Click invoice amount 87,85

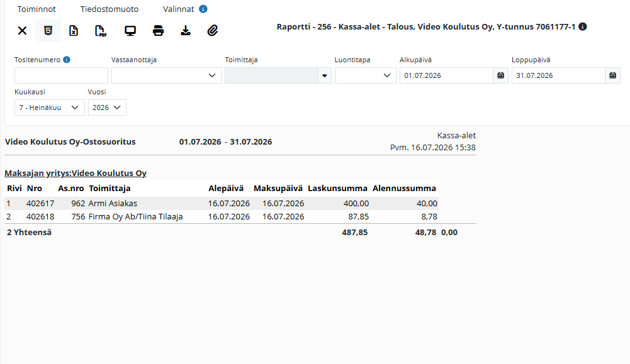(x=358, y=217)
